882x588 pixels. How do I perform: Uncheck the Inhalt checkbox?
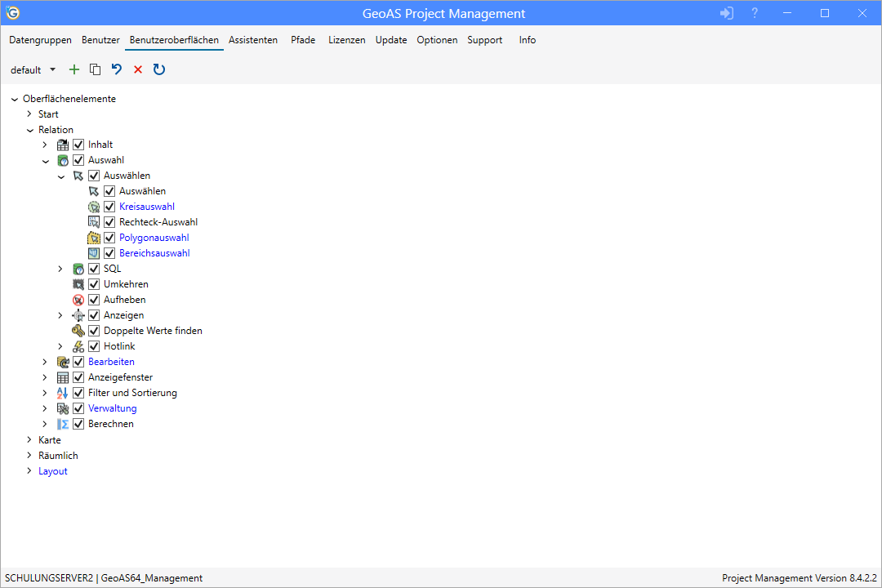(x=78, y=145)
